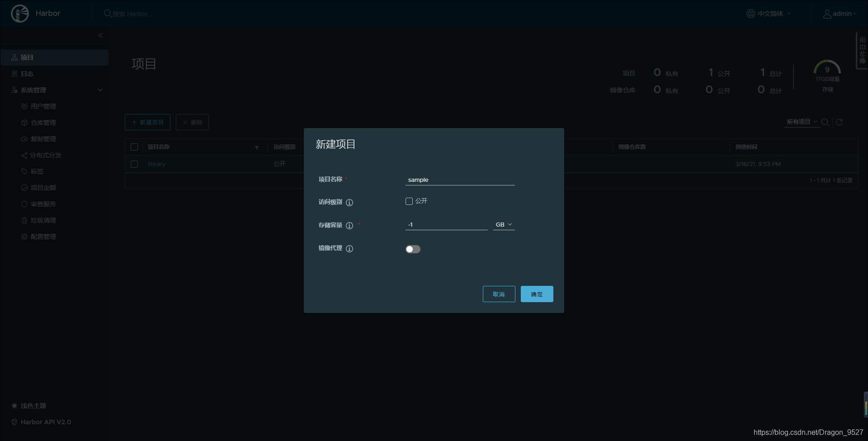Image resolution: width=868 pixels, height=441 pixels.
Task: Collapse the 系统管理 section
Action: [100, 90]
